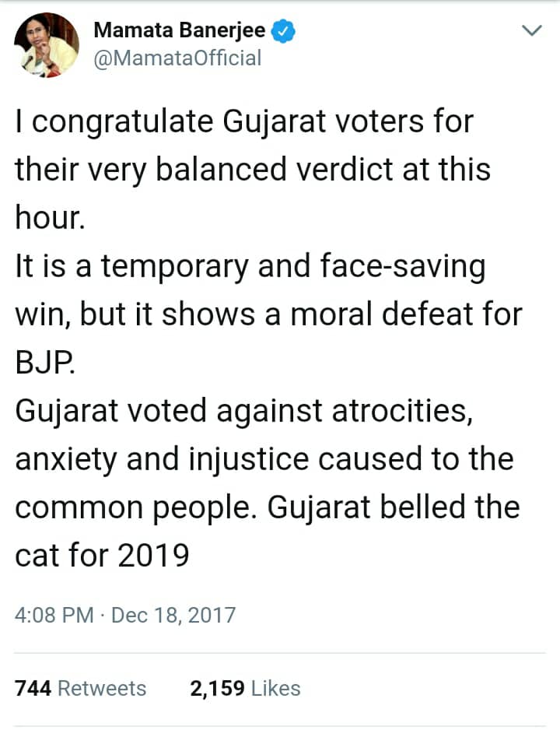
Task: Click the word "BJP." in the tweet
Action: 46,363
